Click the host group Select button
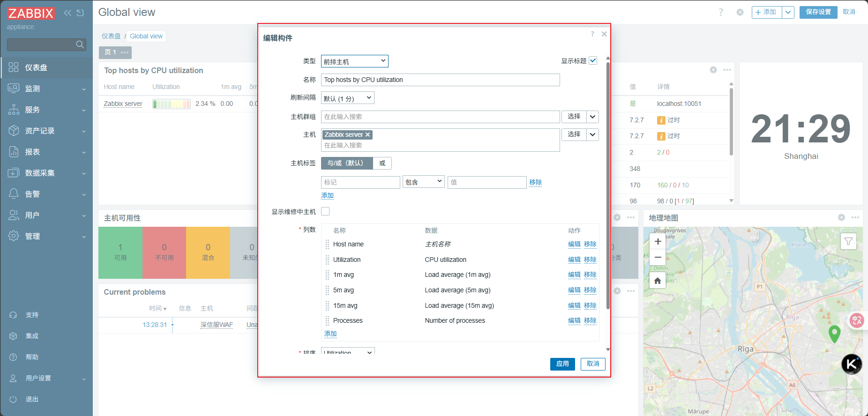Viewport: 868px width, 416px height. coord(574,117)
